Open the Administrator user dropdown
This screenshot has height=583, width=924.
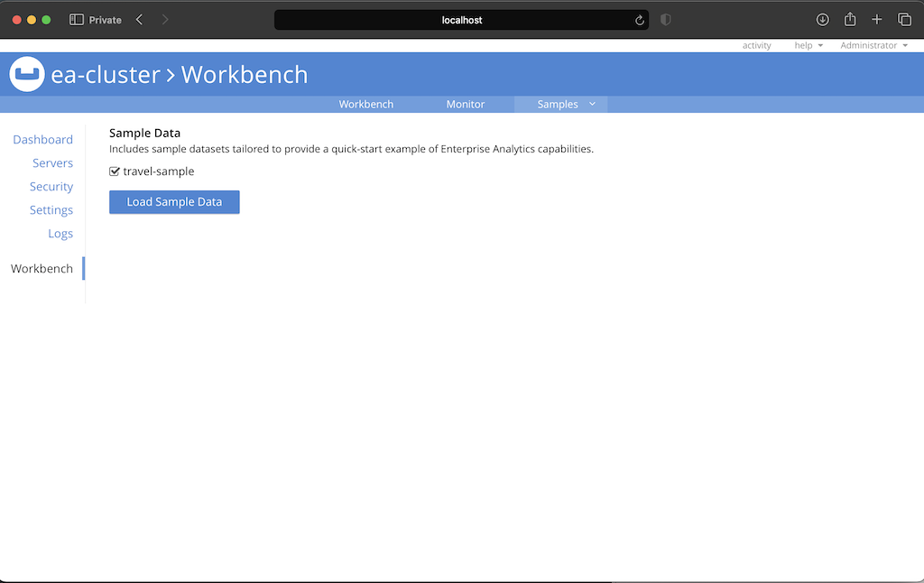[873, 45]
